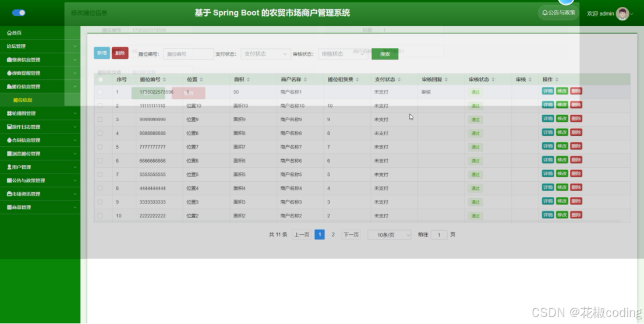Image resolution: width=644 pixels, height=324 pixels.
Task: Click the icon beside 浏览摊位管理
Action: [9, 154]
